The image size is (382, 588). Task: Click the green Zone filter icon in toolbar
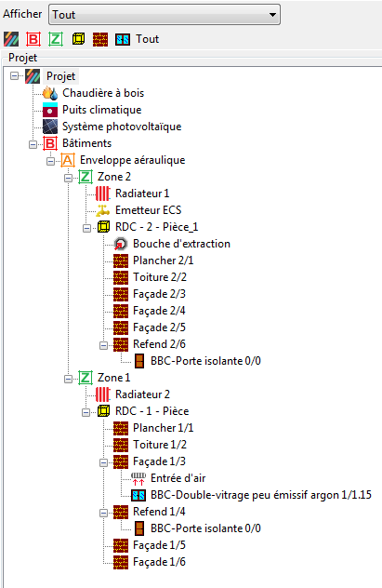[x=56, y=39]
